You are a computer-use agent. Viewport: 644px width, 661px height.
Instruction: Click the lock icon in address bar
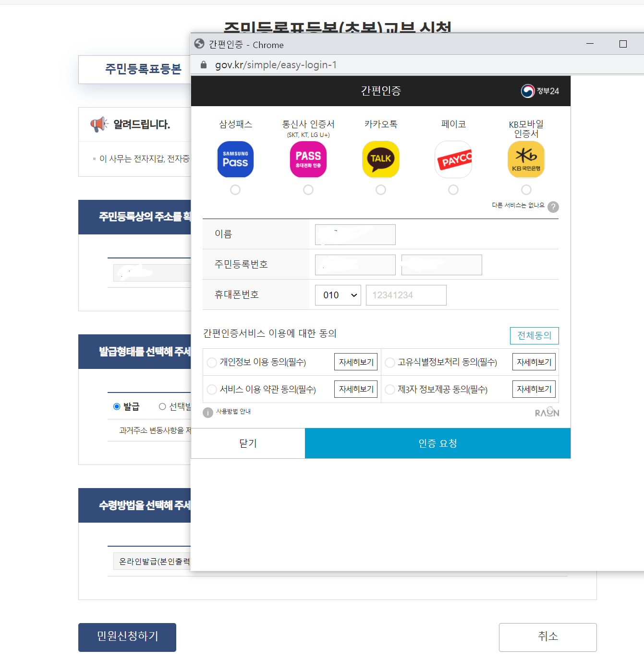[x=204, y=65]
